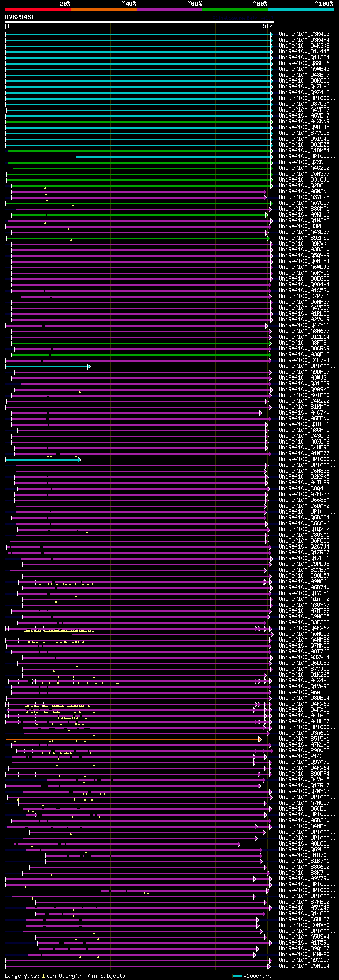Open hit UniRef100_Q3K4F4

pos(304,40)
